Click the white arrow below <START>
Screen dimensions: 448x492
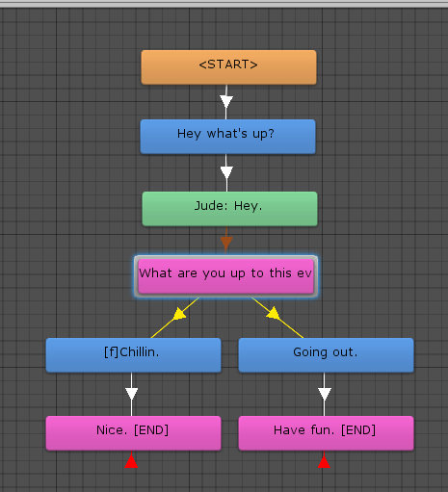pyautogui.click(x=226, y=102)
